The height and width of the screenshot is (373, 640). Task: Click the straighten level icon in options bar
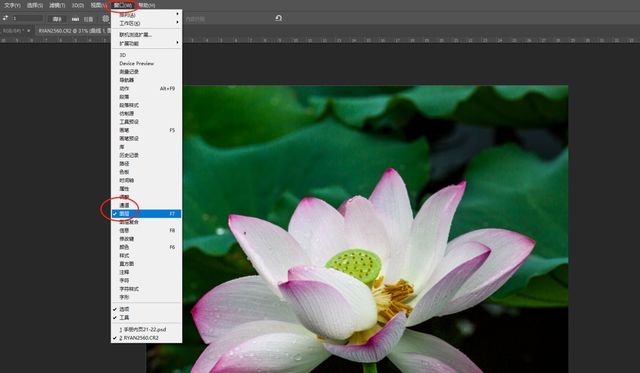tap(76, 19)
